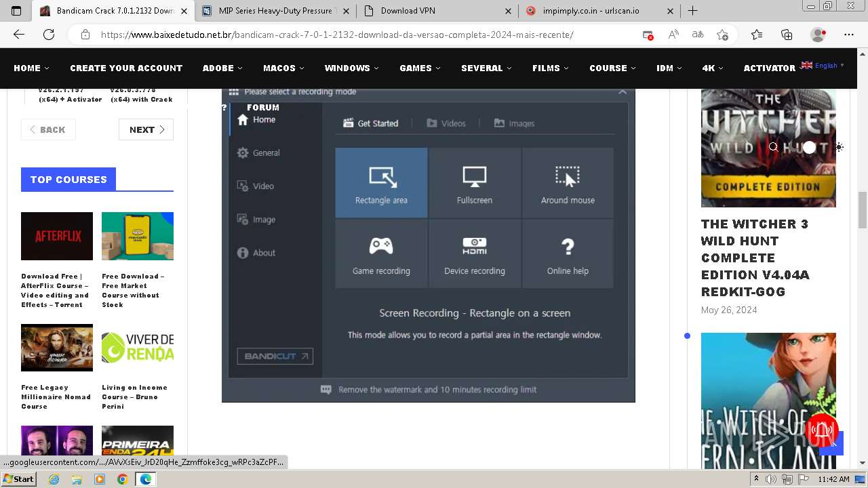This screenshot has height=488, width=868.
Task: Select Rectangle area tile in Bandicam image
Action: pyautogui.click(x=381, y=183)
